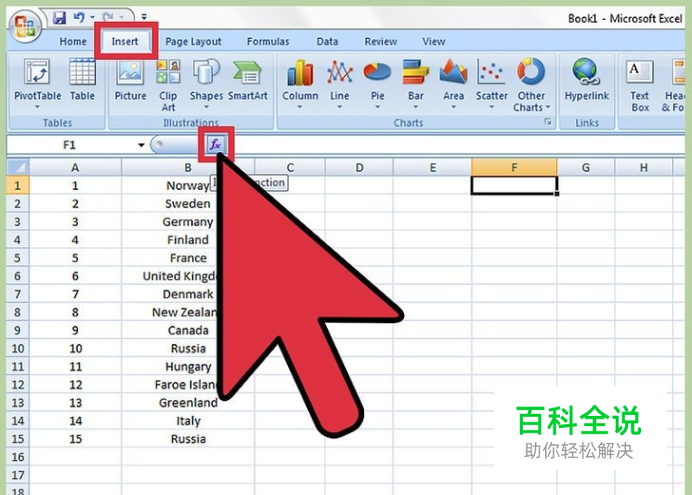This screenshot has height=495, width=692.
Task: Select cell containing Norway
Action: click(x=188, y=185)
